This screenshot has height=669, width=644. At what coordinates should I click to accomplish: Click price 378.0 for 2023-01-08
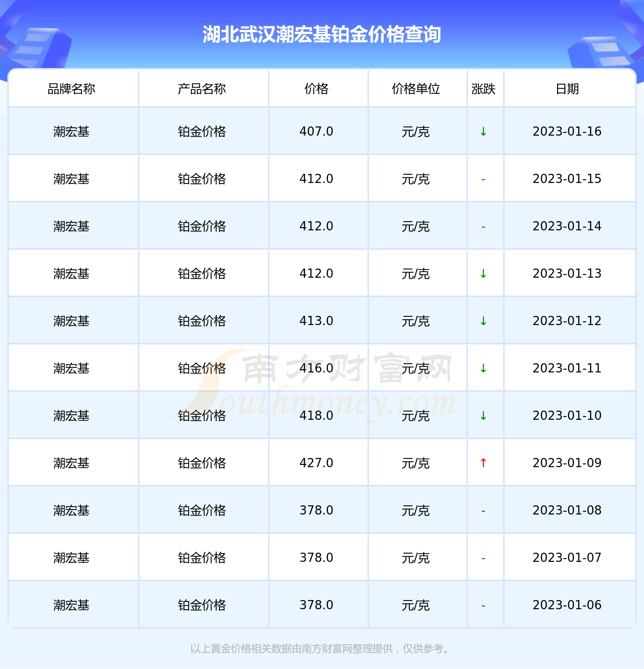(x=316, y=510)
